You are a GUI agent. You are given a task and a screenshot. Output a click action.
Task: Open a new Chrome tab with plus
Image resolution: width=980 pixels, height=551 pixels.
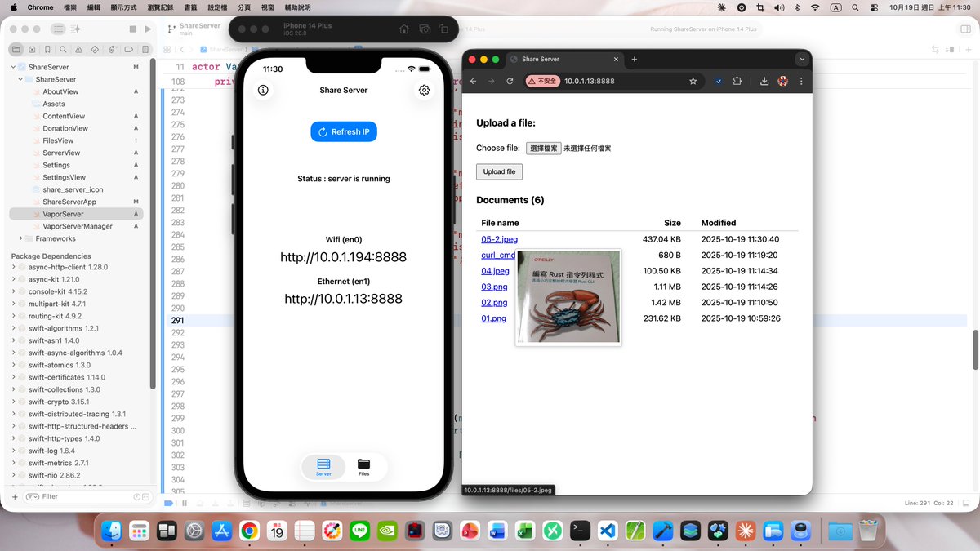pyautogui.click(x=635, y=59)
